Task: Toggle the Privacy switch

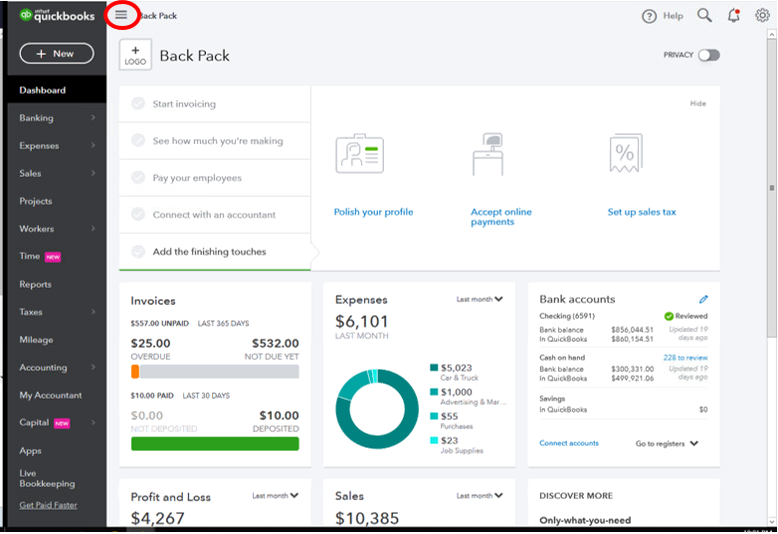Action: pos(709,55)
